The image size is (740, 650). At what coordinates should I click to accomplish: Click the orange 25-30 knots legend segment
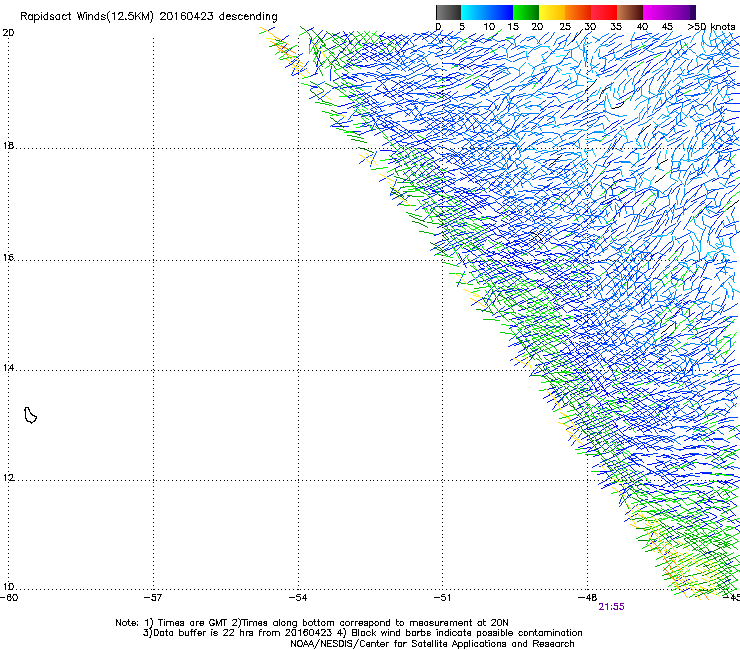point(578,12)
